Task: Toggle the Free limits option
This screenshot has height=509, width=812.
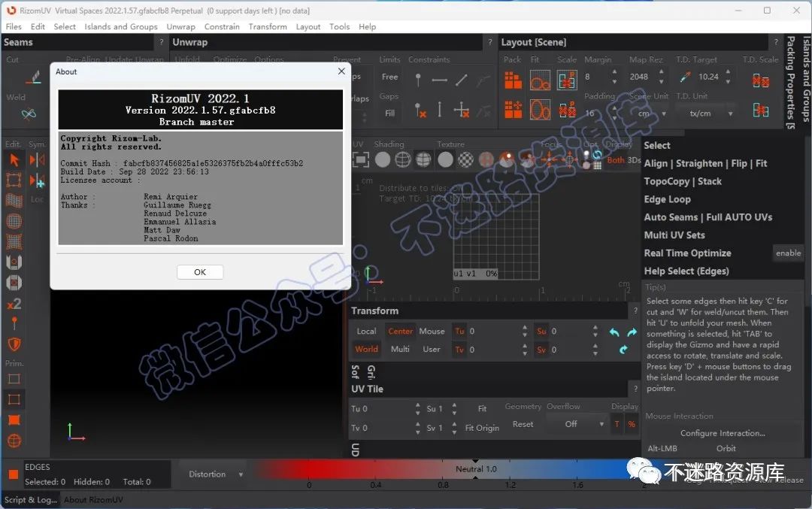Action: coord(389,77)
